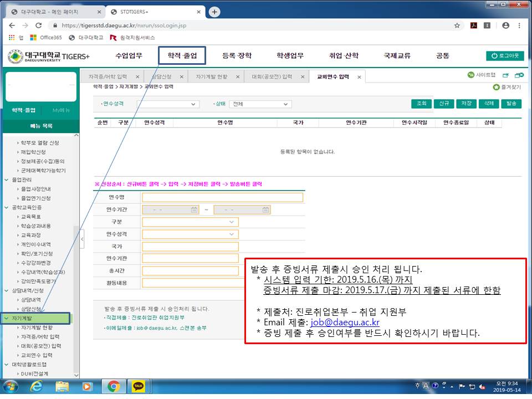The height and width of the screenshot is (399, 532).
Task: Open the end date calendar picker
Action: (x=266, y=210)
